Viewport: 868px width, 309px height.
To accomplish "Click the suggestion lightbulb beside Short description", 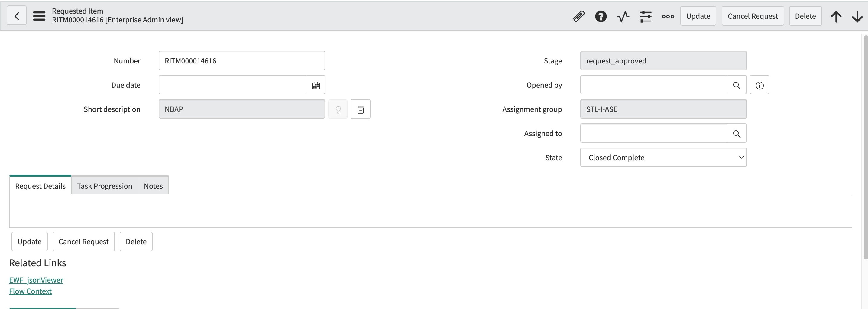I will [x=338, y=109].
